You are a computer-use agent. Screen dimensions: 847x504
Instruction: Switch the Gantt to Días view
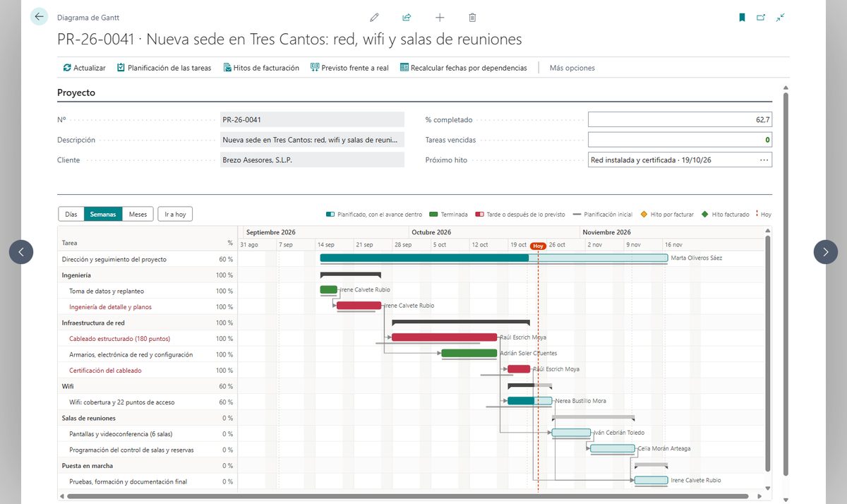coord(71,214)
